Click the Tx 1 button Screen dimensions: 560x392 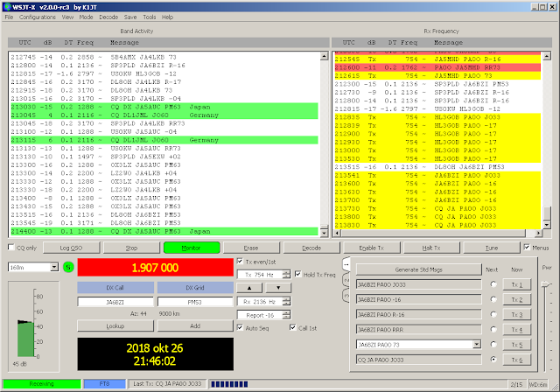point(517,284)
